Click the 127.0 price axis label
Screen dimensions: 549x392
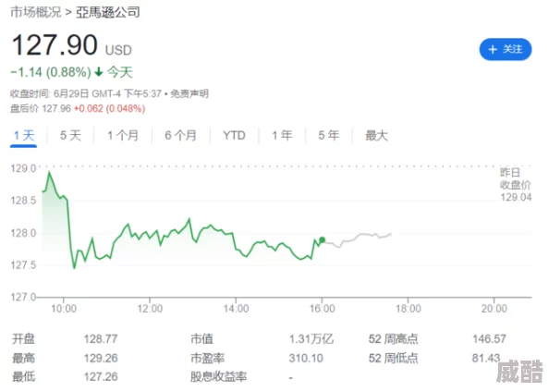(x=23, y=298)
